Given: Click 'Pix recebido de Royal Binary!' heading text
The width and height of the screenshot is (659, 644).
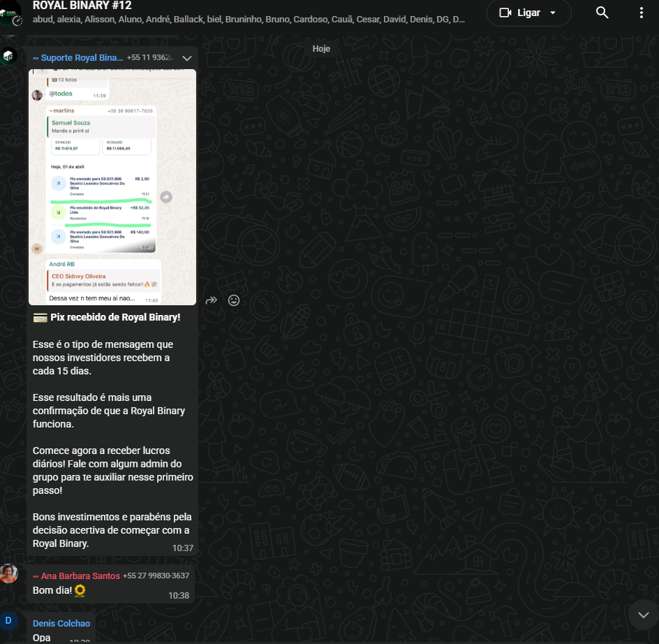Looking at the screenshot, I should pos(115,317).
